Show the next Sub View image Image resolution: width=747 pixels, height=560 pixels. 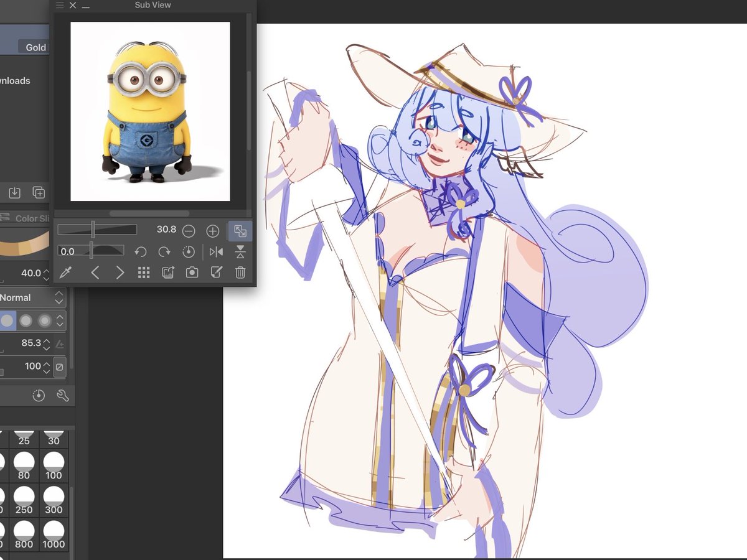pyautogui.click(x=120, y=273)
